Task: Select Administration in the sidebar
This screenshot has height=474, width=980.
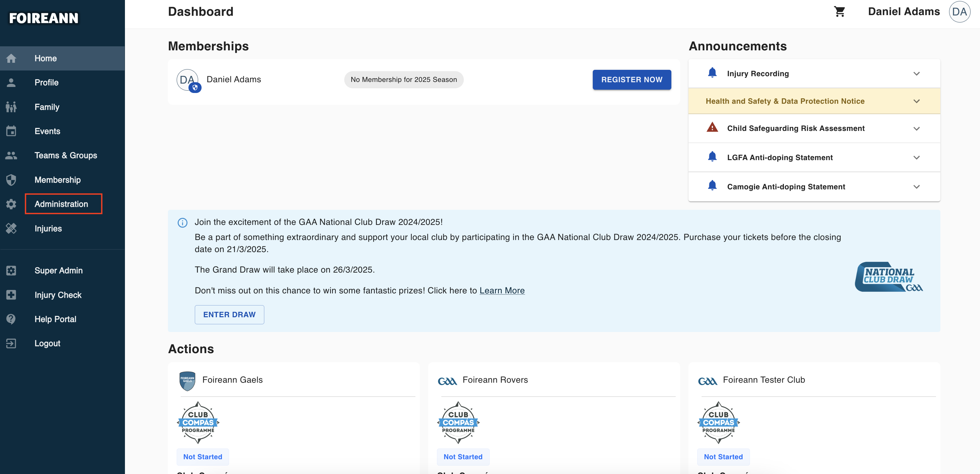Action: 62,204
